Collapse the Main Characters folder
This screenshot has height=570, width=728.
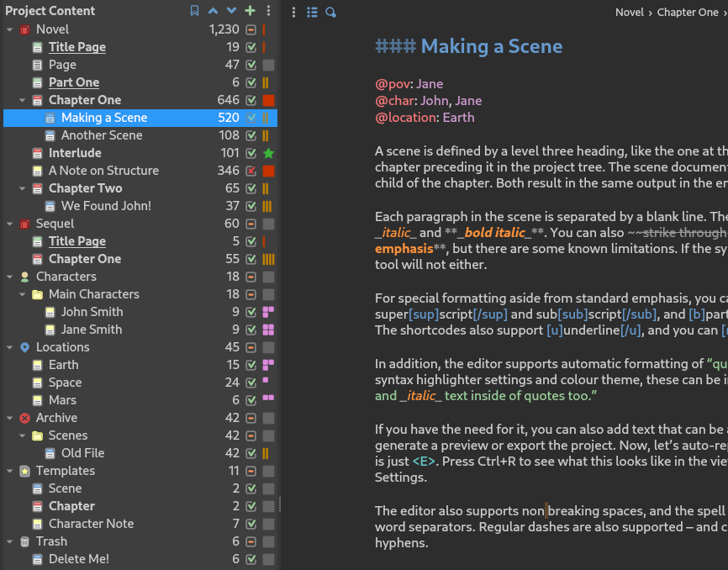click(x=23, y=294)
